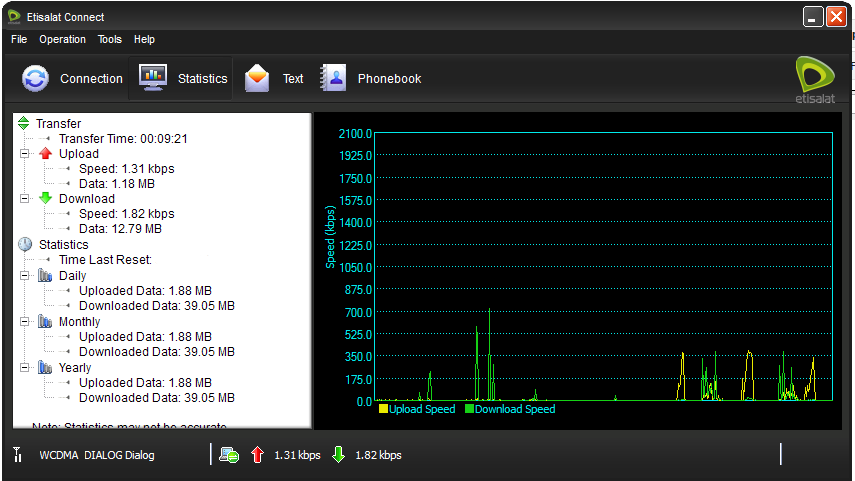
Task: Click the network connection icon in the status bar
Action: point(229,454)
